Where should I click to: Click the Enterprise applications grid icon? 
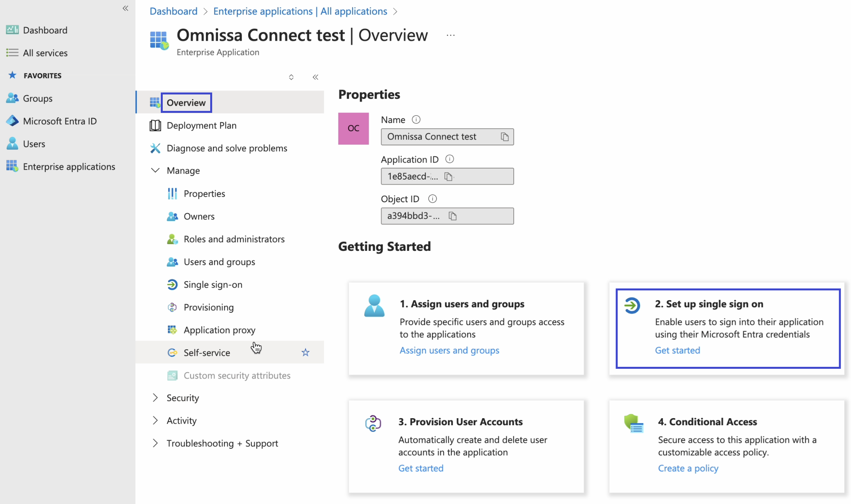pyautogui.click(x=12, y=166)
